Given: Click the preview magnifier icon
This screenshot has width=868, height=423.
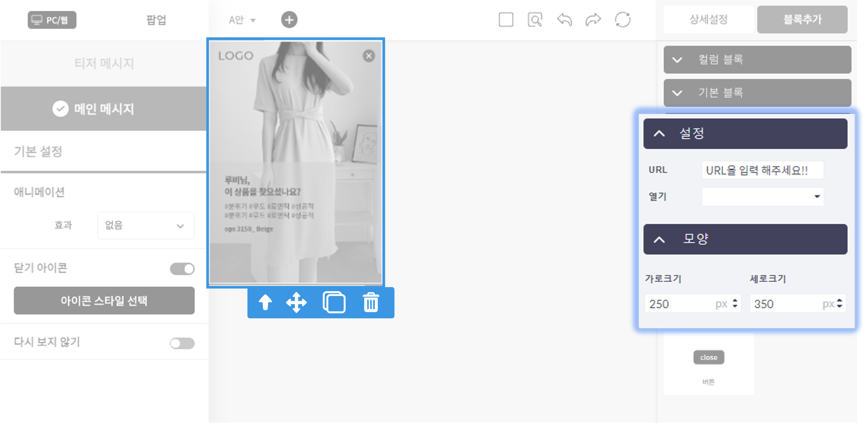Looking at the screenshot, I should (535, 20).
